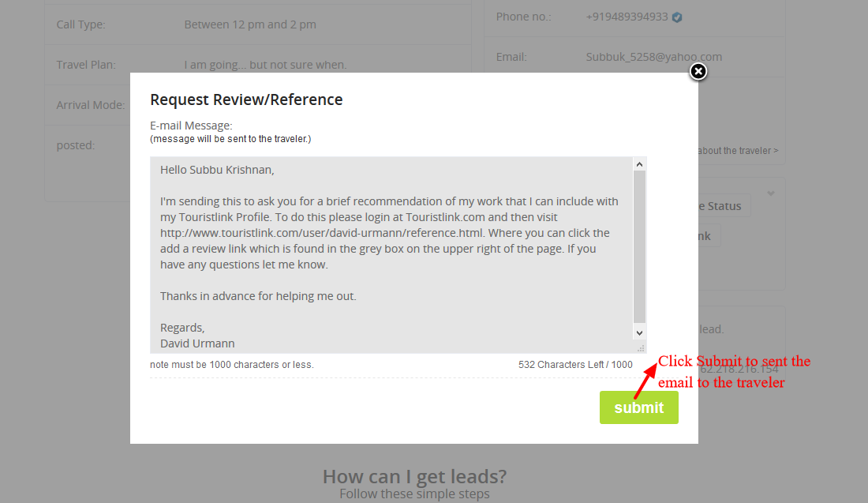The image size is (868, 503).
Task: Click the 'David Urmann' signature line
Action: pos(197,344)
